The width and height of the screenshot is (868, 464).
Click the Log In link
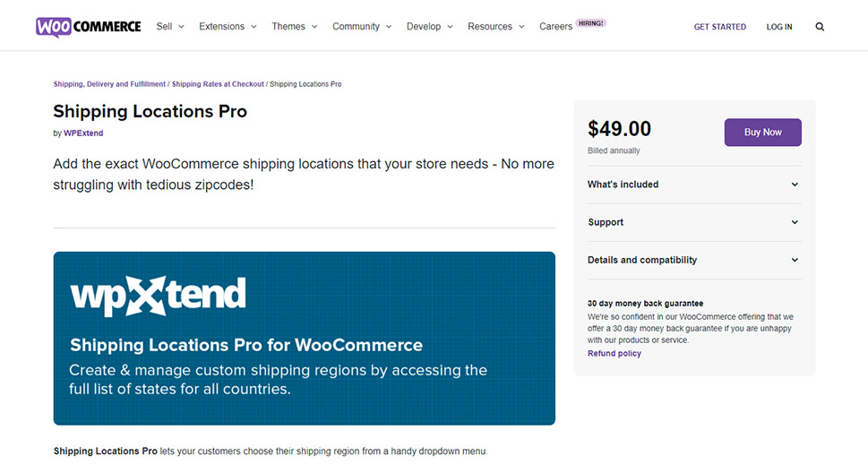click(x=779, y=27)
